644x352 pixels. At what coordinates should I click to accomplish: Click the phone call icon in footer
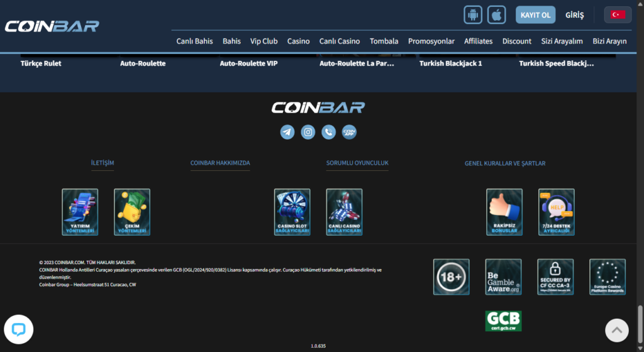click(x=328, y=132)
